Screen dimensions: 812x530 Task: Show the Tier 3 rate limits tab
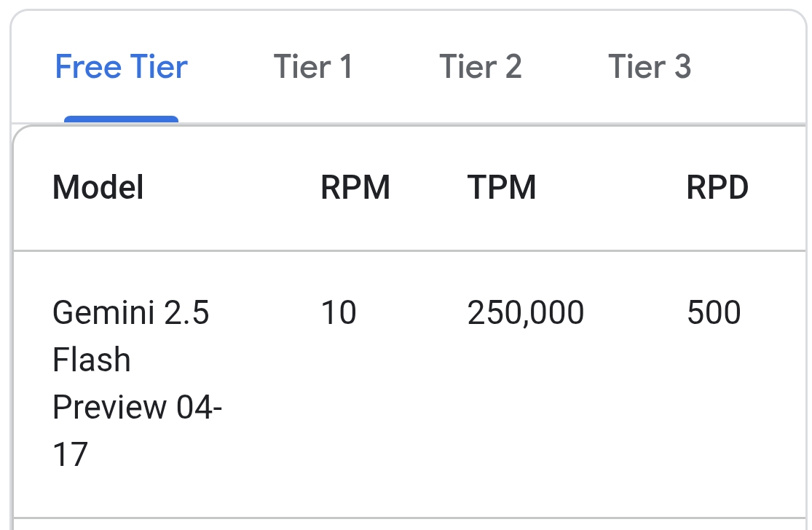(650, 67)
